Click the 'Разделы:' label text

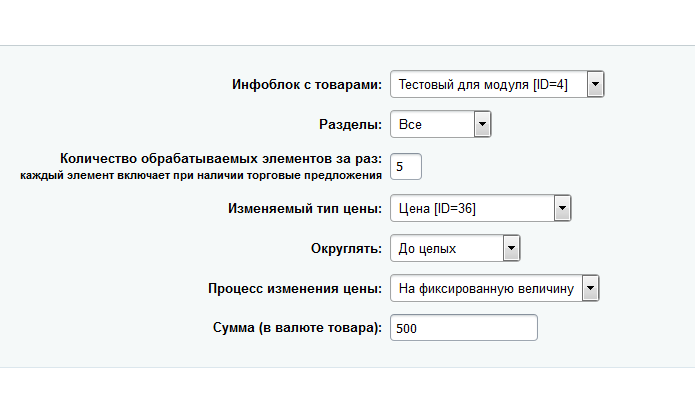click(349, 125)
